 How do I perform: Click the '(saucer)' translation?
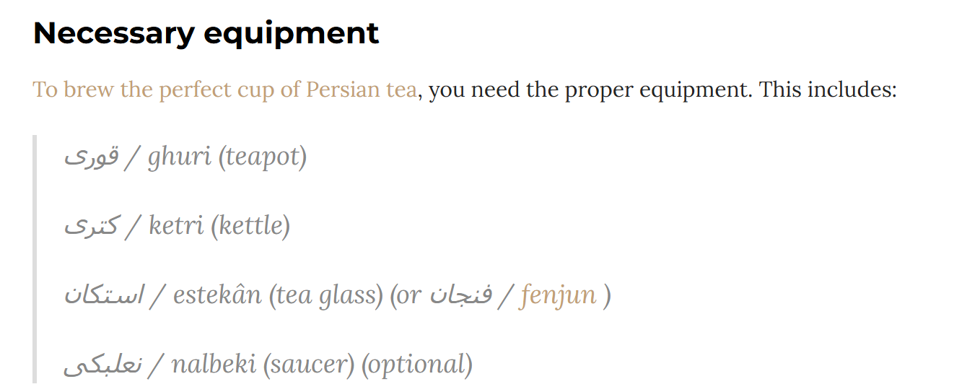(x=309, y=365)
